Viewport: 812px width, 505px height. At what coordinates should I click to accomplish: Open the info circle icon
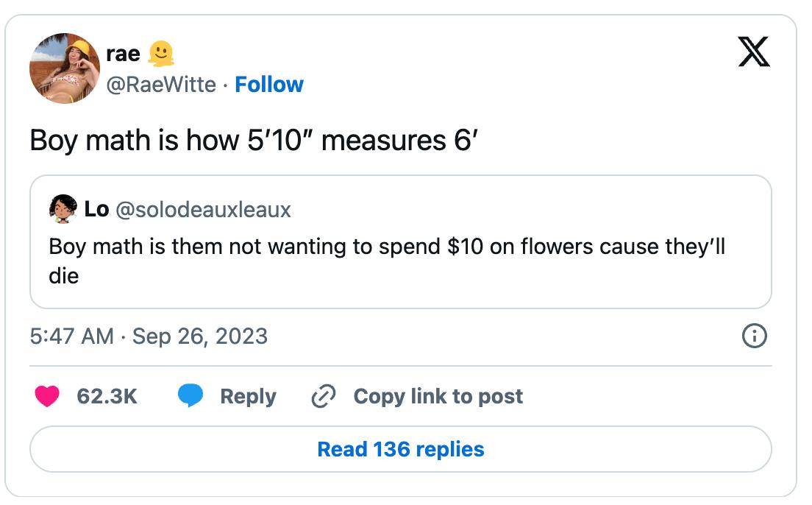pyautogui.click(x=755, y=336)
